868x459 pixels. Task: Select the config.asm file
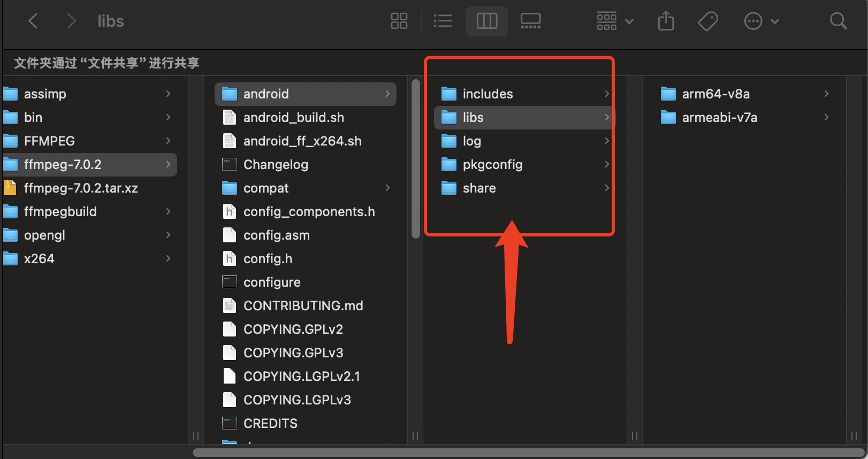tap(306, 235)
